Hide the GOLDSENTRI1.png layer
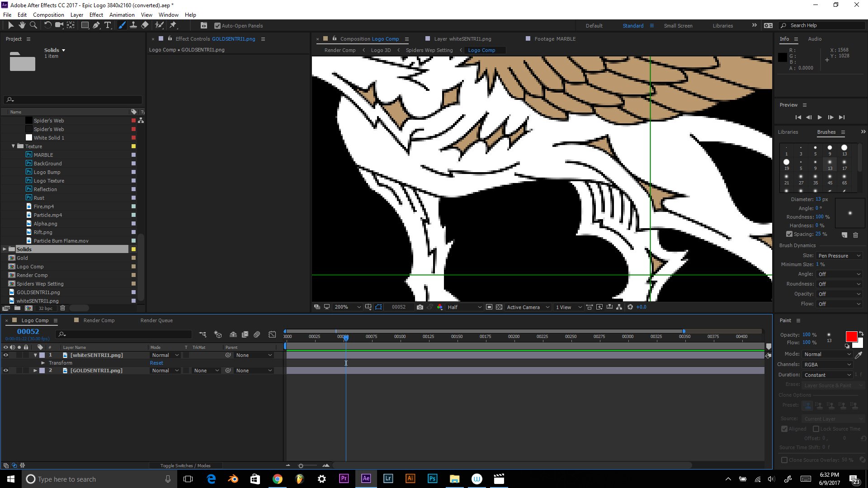 point(6,371)
